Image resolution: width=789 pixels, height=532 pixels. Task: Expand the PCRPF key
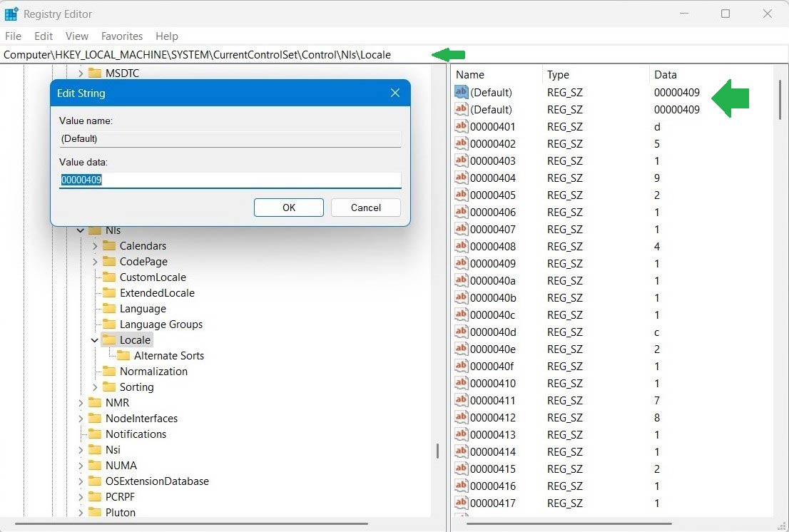[x=81, y=497]
